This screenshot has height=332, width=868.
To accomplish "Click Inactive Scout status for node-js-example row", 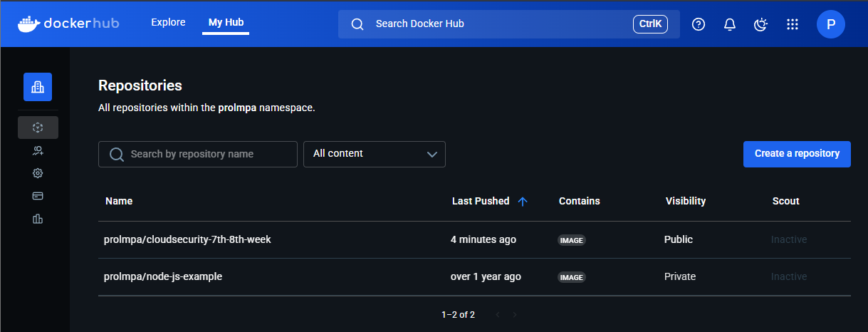I will 789,276.
